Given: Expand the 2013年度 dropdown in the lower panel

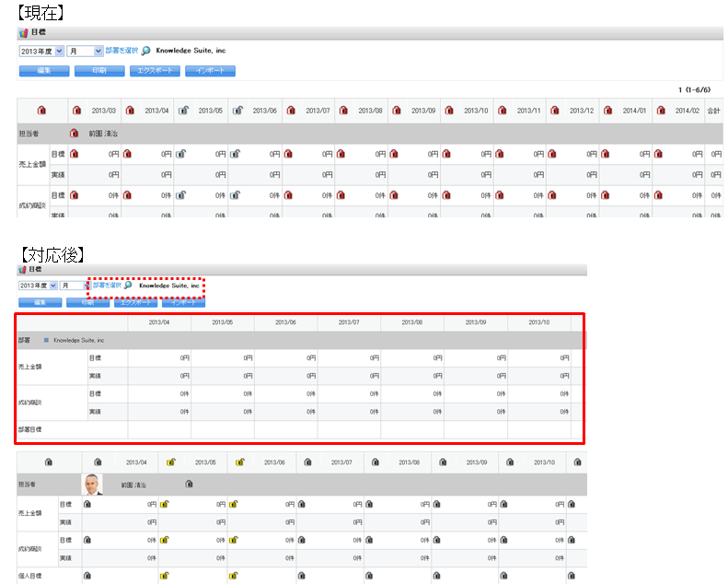Looking at the screenshot, I should 39,286.
